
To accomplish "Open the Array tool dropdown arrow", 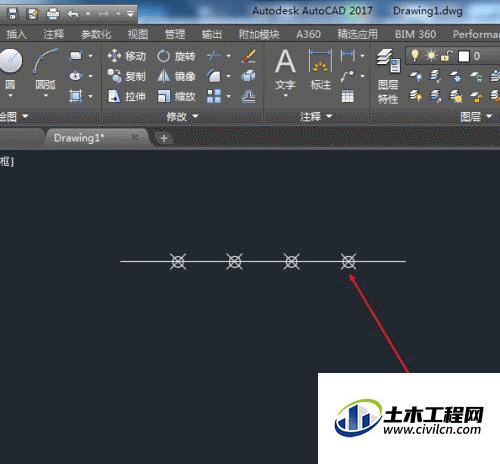I will point(228,97).
